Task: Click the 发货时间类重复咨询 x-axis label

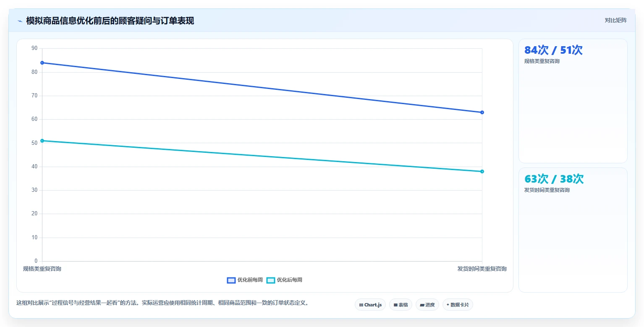Action: click(482, 269)
